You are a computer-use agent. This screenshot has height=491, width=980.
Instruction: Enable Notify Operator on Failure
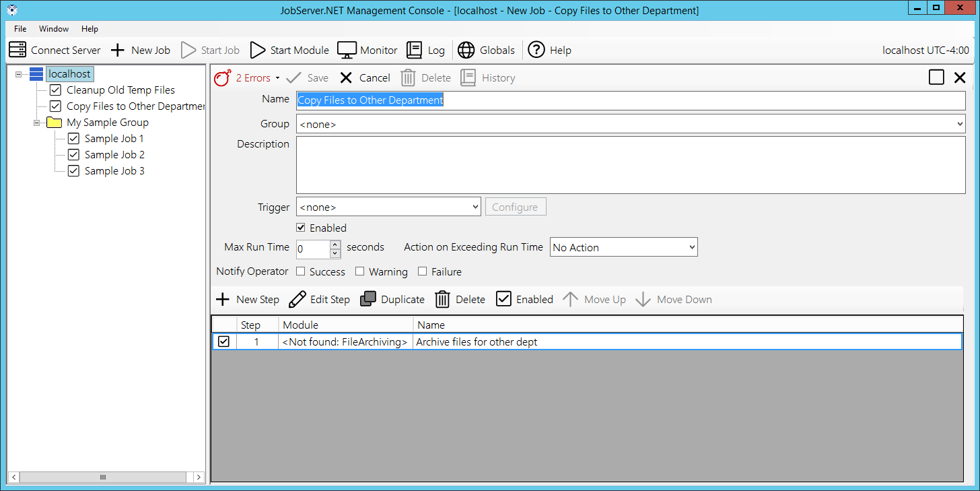423,271
